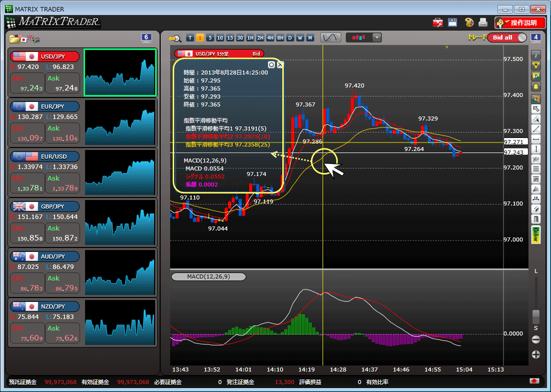Click the orange drawing tools toggle icon
This screenshot has width=551, height=392.
click(x=536, y=98)
